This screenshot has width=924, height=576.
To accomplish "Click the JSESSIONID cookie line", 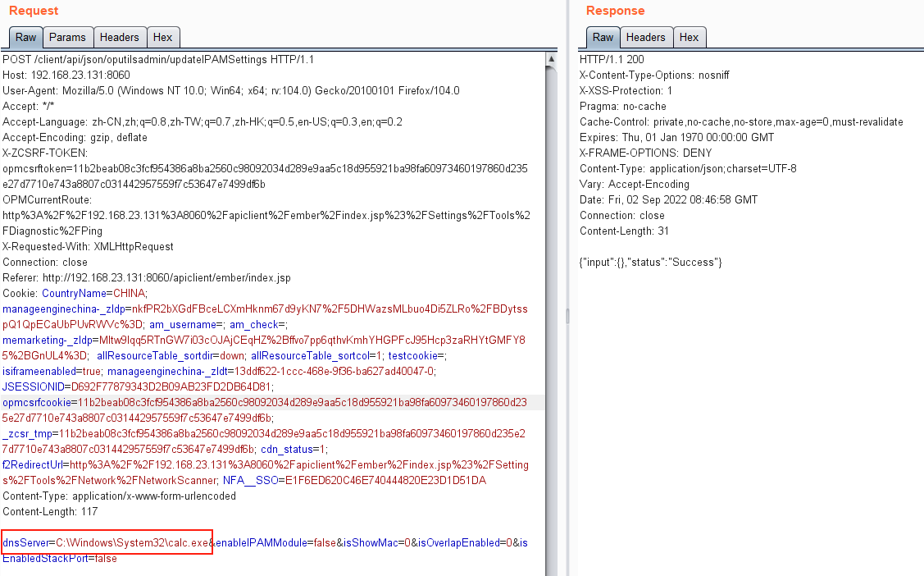I will [138, 386].
